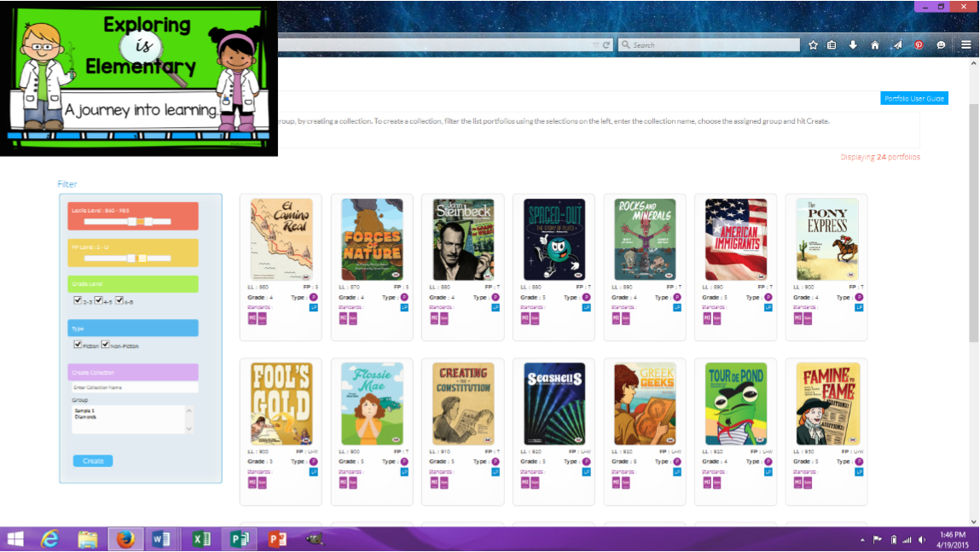The image size is (980, 552).
Task: Click the send tab paper-plane icon
Action: tap(897, 45)
